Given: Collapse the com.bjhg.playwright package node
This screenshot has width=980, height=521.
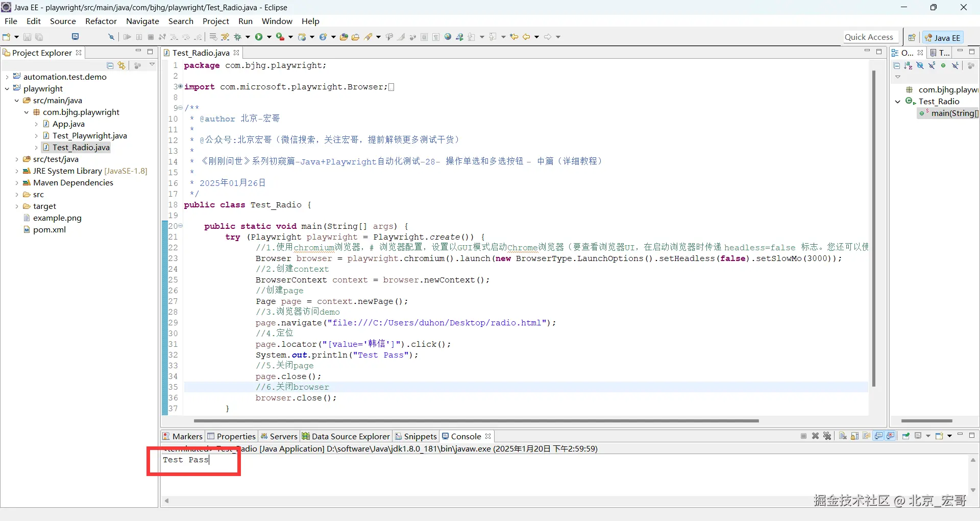Looking at the screenshot, I should coord(27,112).
